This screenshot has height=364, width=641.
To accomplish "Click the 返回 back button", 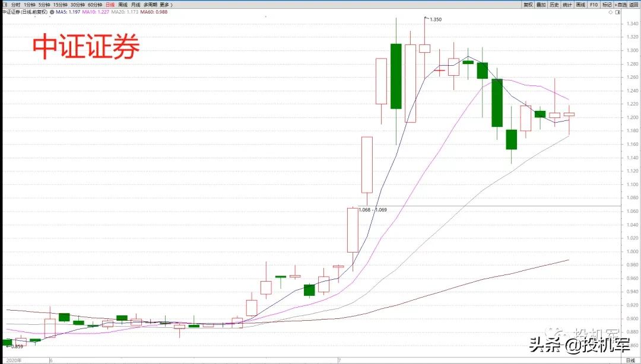I will [x=634, y=5].
